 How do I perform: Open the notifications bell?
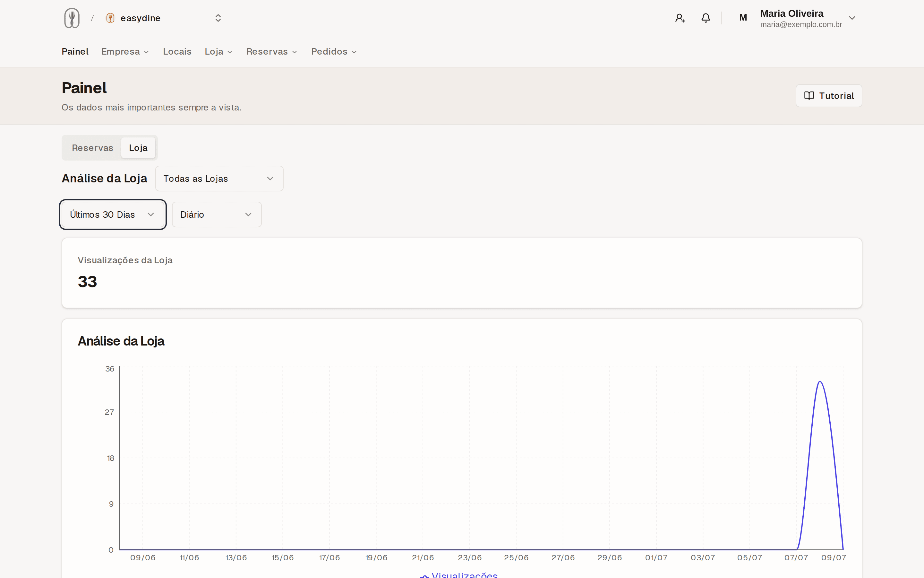pyautogui.click(x=706, y=18)
